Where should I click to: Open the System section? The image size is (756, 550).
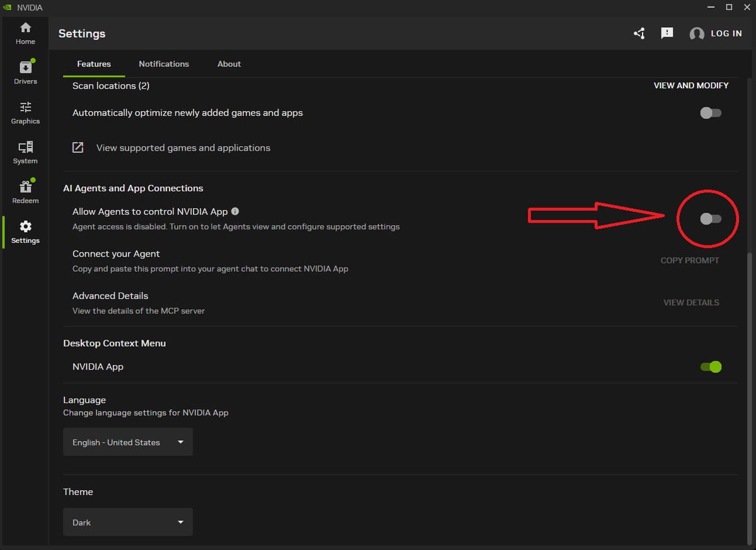[x=25, y=153]
